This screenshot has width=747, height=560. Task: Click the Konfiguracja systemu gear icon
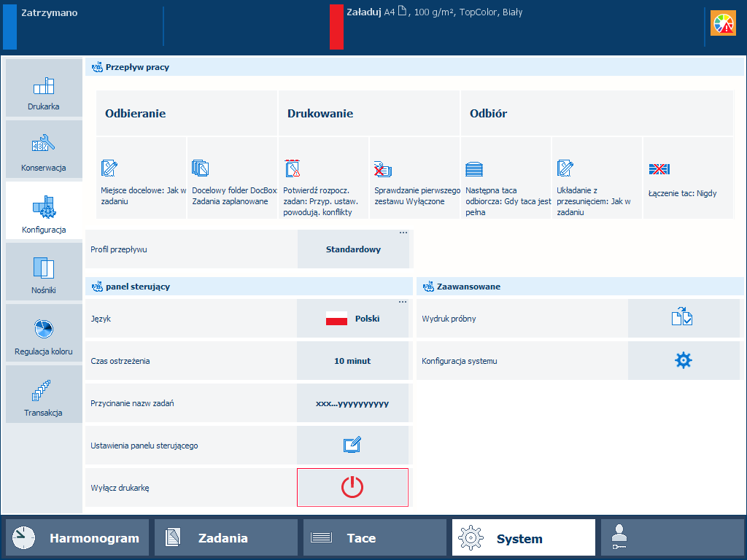pyautogui.click(x=683, y=360)
